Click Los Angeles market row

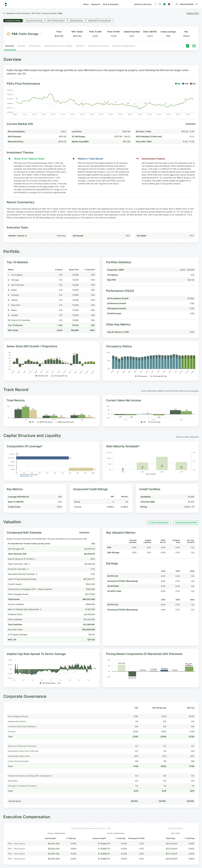pyautogui.click(x=51, y=275)
